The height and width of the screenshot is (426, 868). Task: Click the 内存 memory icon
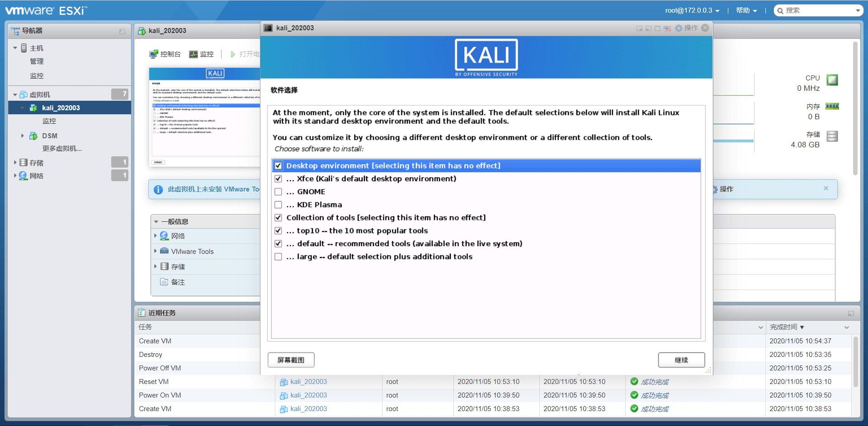pos(832,107)
